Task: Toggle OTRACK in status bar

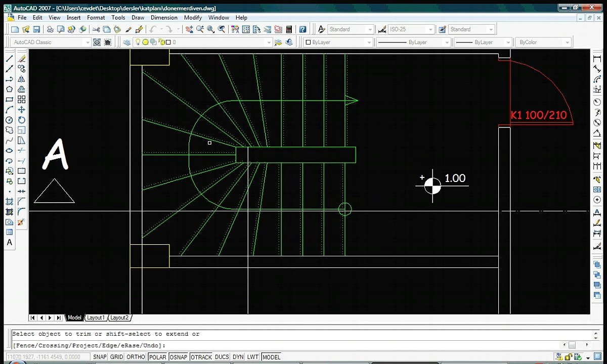Action: coord(201,357)
